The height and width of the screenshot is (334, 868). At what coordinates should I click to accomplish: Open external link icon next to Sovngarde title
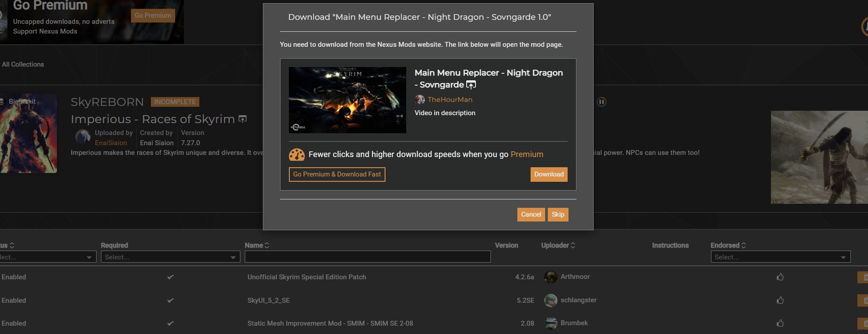pos(471,85)
